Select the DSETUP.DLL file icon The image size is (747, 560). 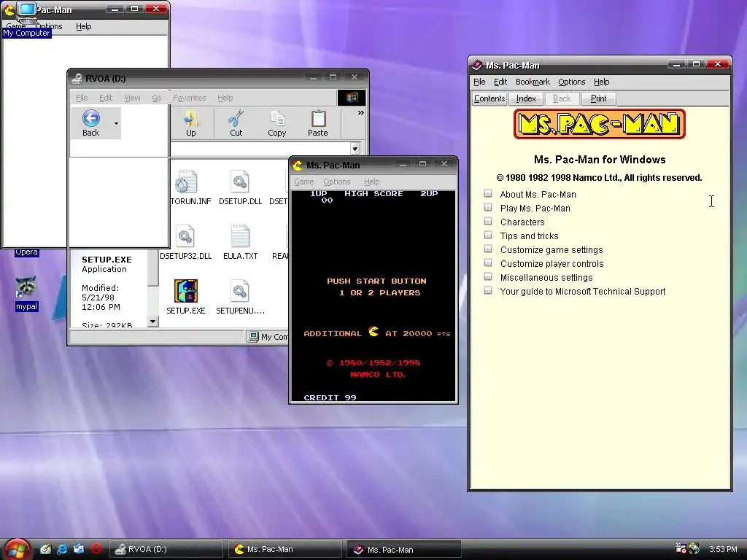(239, 182)
